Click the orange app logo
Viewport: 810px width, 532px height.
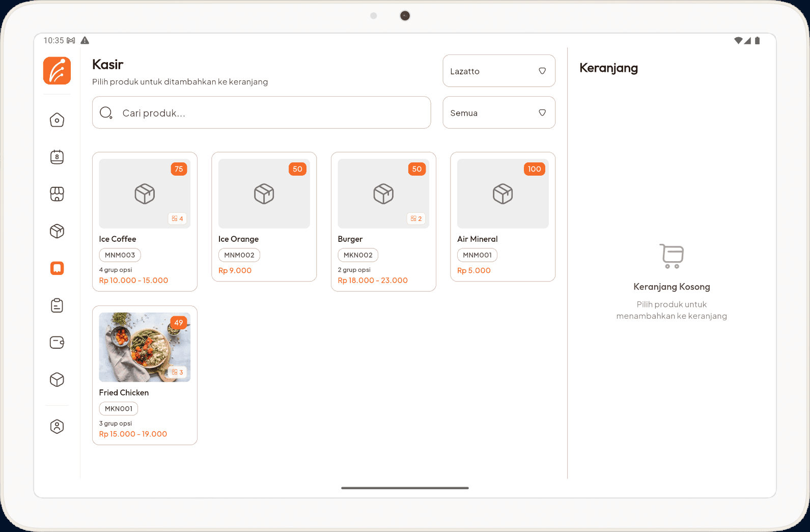click(57, 71)
